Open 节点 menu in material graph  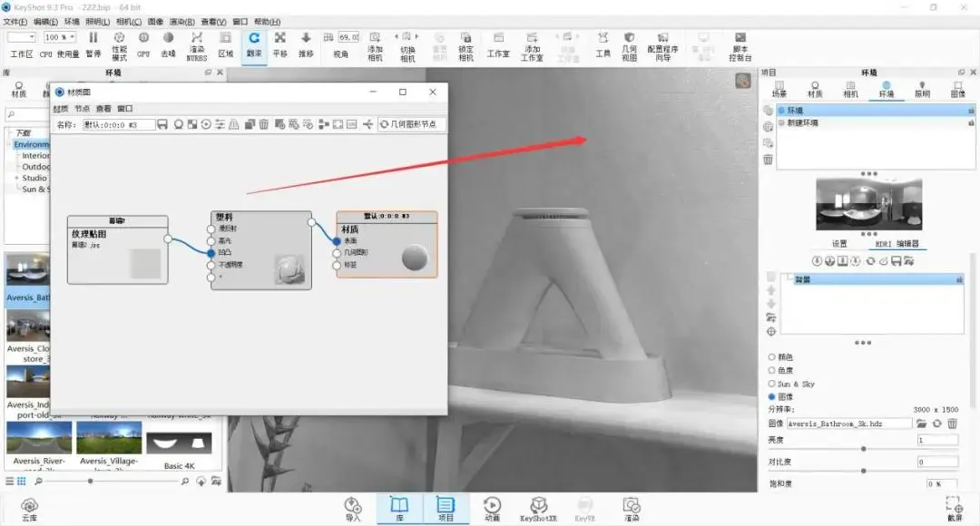pyautogui.click(x=82, y=109)
